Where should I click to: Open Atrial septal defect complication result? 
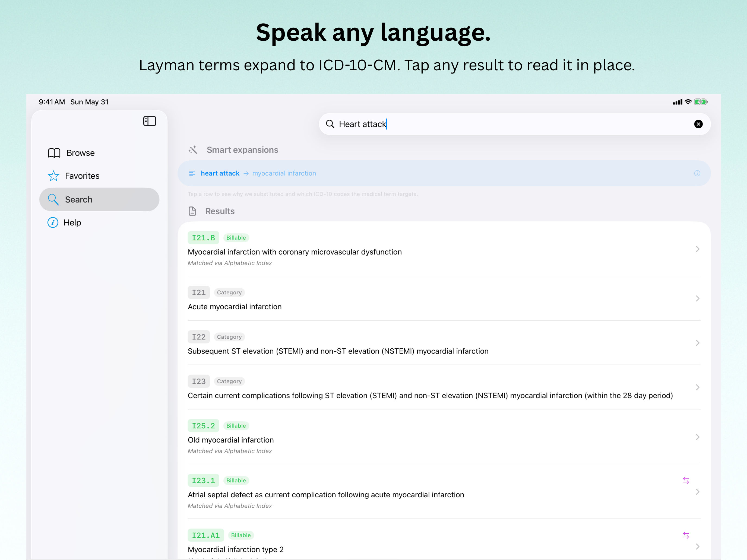click(x=444, y=491)
